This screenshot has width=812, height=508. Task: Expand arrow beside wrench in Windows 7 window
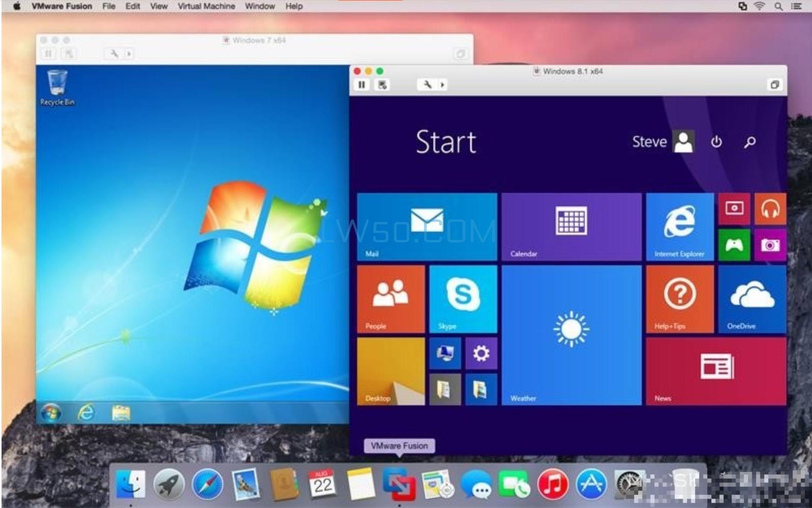(x=129, y=53)
